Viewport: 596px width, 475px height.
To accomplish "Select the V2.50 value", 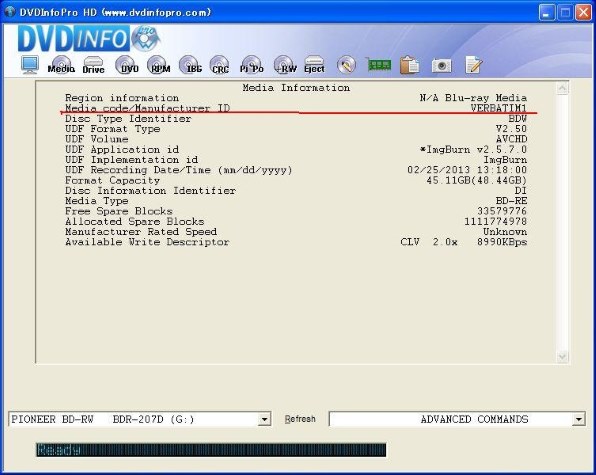I will click(x=512, y=129).
